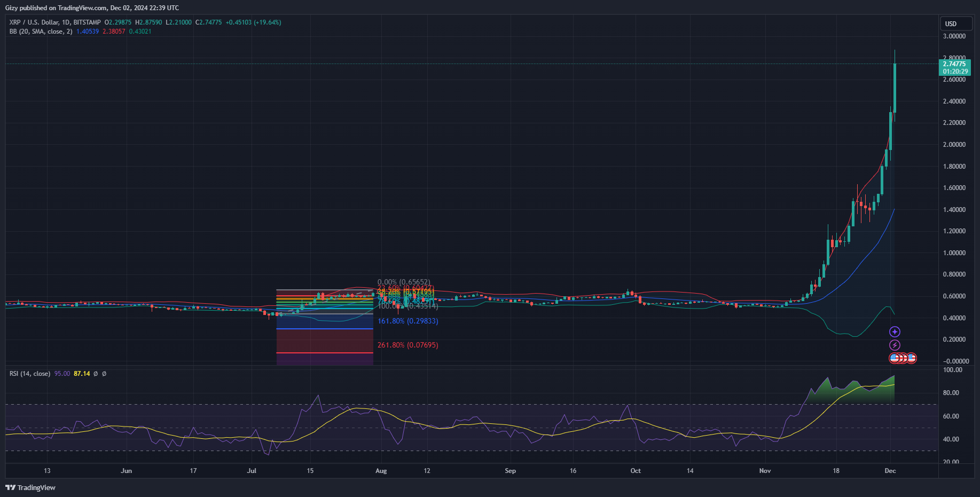Image resolution: width=980 pixels, height=497 pixels.
Task: Select the BB (20, SMA, close, 2) indicator legend
Action: [x=41, y=31]
